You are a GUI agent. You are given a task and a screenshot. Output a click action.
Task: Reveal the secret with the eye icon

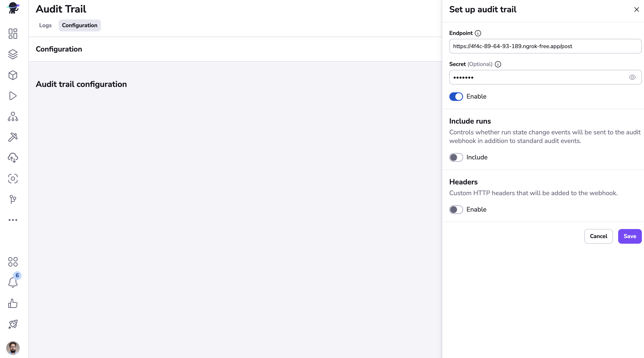[x=632, y=77]
